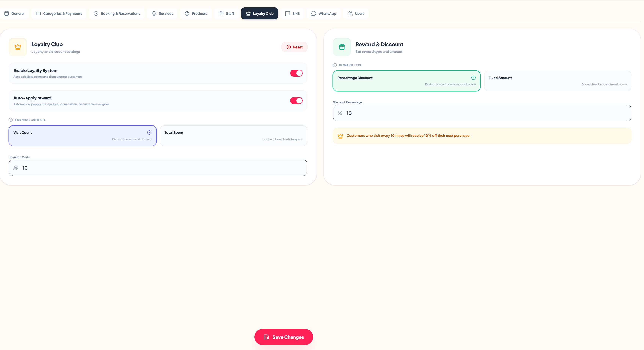This screenshot has width=644, height=350.
Task: Click the crown icon beside Loyalty Club heading
Action: (18, 47)
